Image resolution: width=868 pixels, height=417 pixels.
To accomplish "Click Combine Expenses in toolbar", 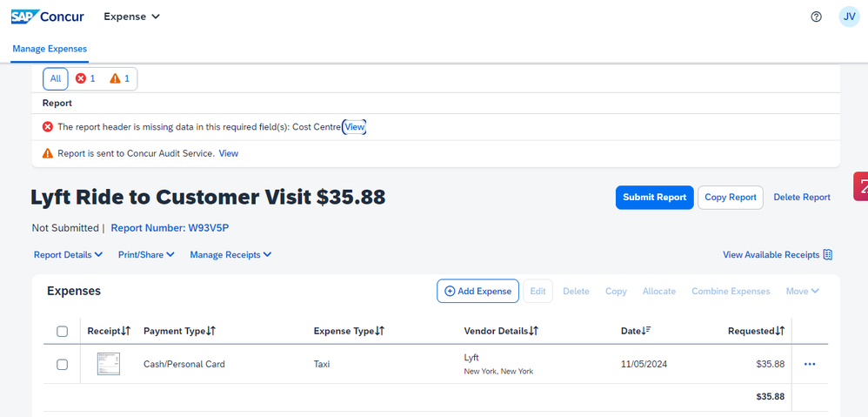I will tap(731, 292).
